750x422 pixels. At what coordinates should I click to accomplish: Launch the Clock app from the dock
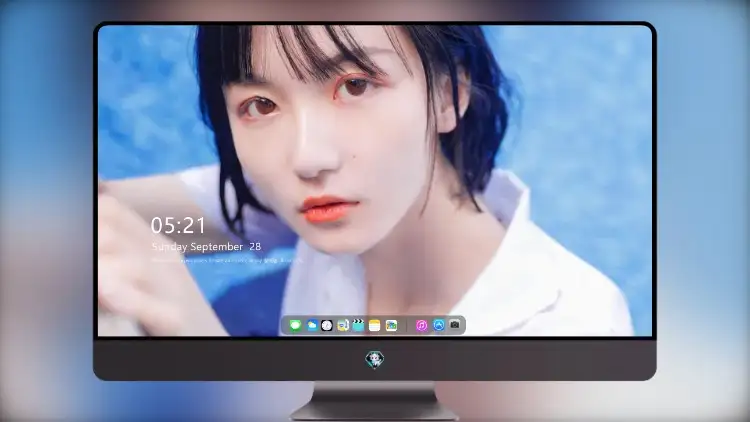(327, 325)
